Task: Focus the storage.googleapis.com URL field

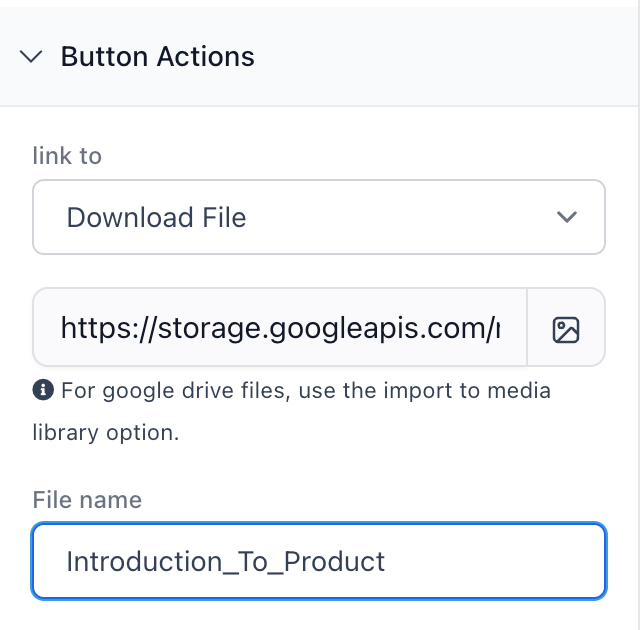Action: coord(280,327)
